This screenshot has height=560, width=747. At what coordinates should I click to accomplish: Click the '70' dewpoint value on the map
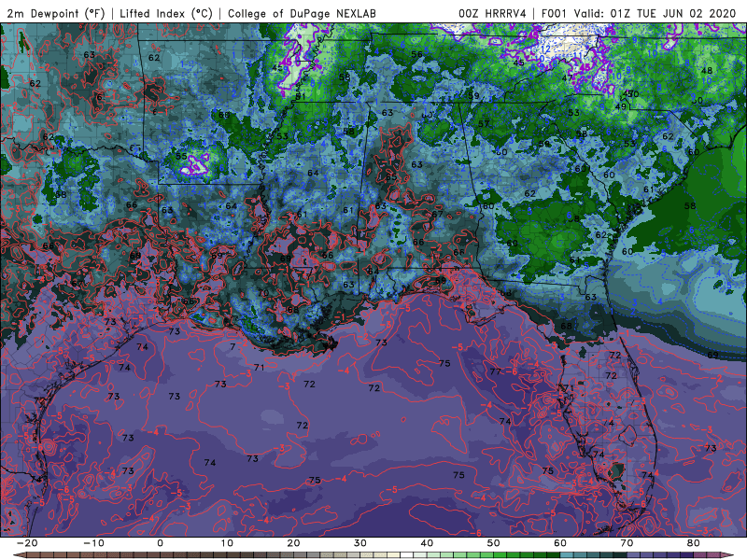tap(263, 293)
